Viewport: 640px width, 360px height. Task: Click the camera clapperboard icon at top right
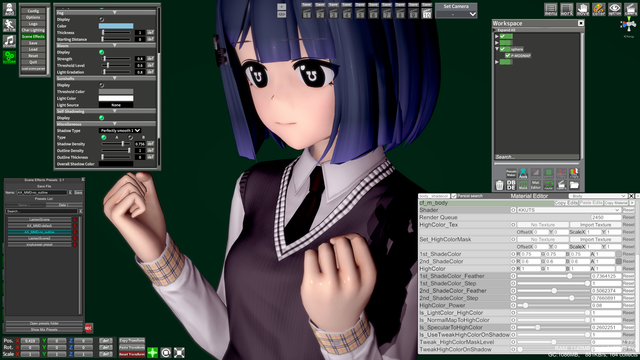click(630, 9)
